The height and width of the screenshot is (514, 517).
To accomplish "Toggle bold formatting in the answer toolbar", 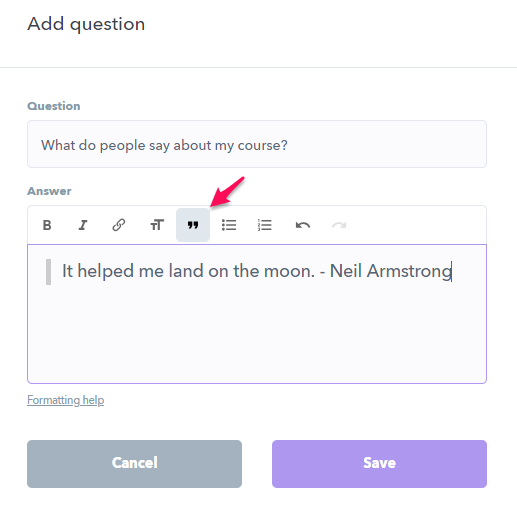I will tap(47, 225).
